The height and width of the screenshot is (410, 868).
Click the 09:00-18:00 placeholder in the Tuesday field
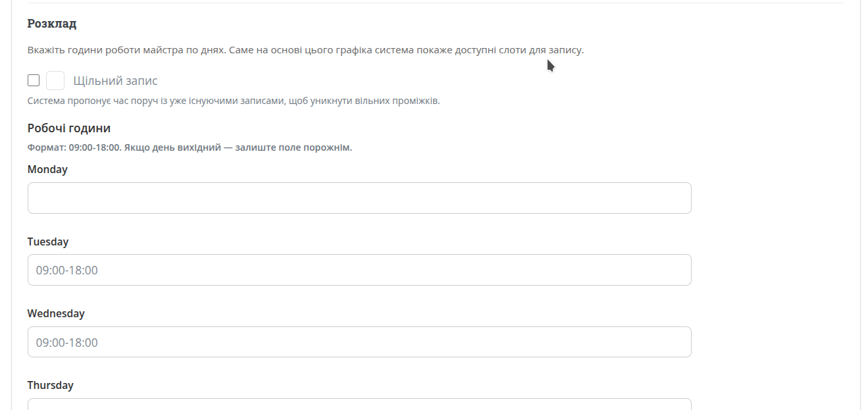[67, 270]
